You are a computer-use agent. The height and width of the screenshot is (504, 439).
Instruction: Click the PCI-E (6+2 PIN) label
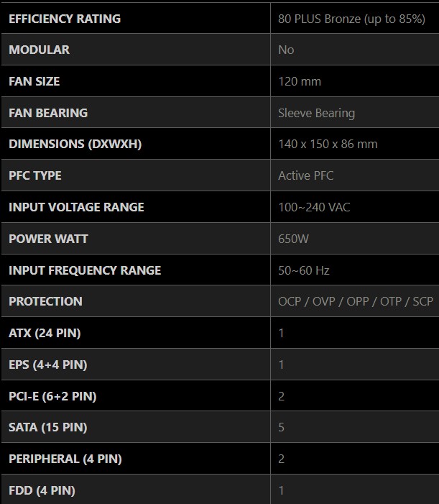[x=52, y=396]
